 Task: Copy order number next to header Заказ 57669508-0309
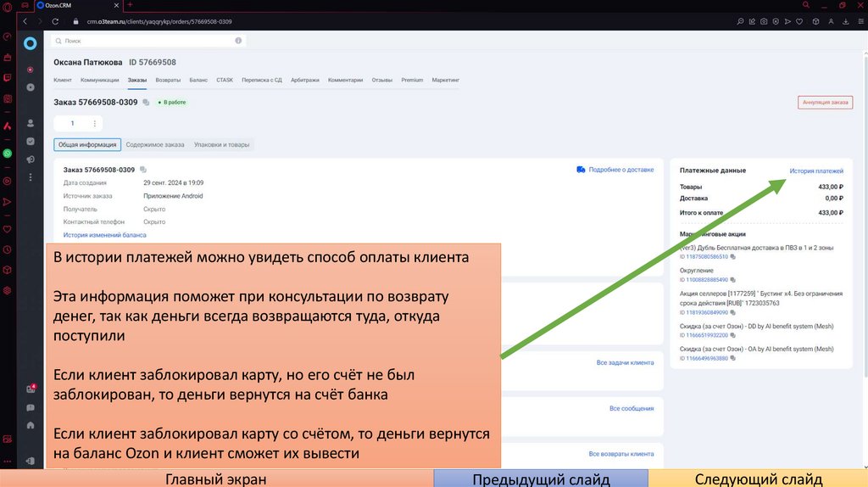pyautogui.click(x=146, y=103)
